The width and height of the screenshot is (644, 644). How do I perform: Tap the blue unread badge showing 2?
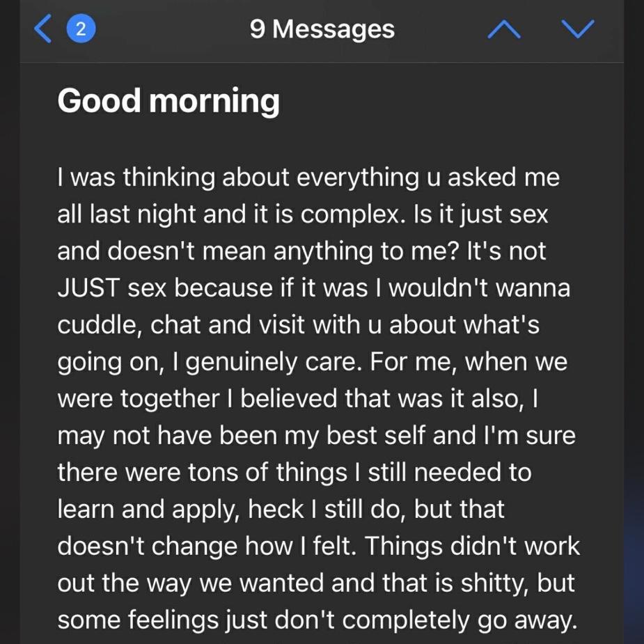pos(81,29)
